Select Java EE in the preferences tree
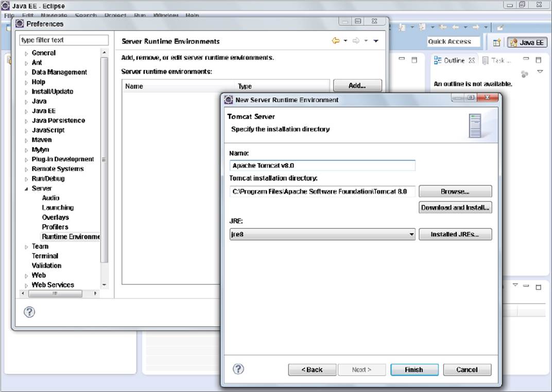The height and width of the screenshot is (392, 552). [x=44, y=111]
